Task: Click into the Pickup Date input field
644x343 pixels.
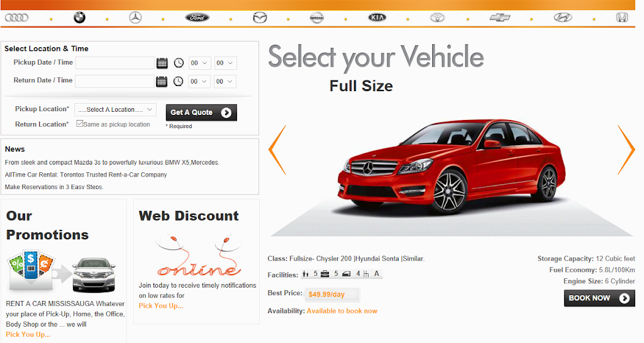Action: pyautogui.click(x=115, y=63)
